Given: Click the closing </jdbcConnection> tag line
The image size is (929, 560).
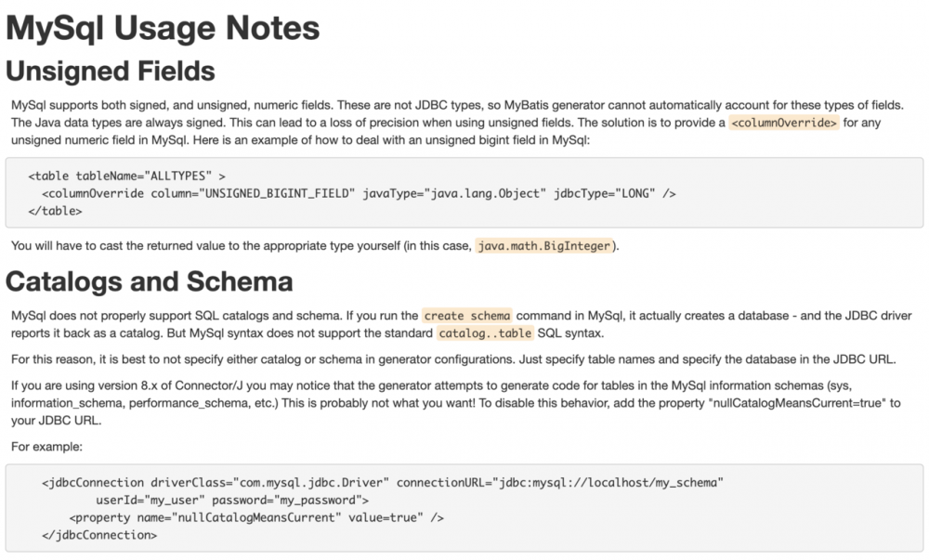Looking at the screenshot, I should click(99, 535).
